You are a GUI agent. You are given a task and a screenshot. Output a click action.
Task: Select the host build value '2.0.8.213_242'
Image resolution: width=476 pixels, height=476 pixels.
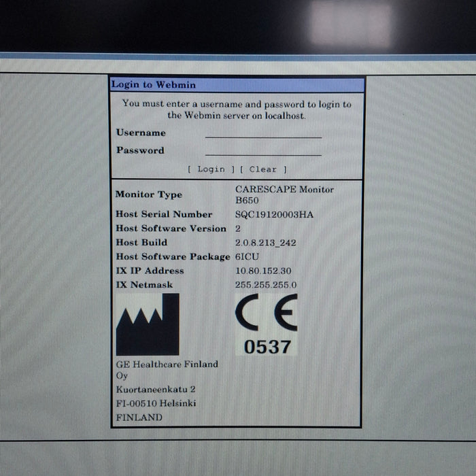(x=266, y=243)
